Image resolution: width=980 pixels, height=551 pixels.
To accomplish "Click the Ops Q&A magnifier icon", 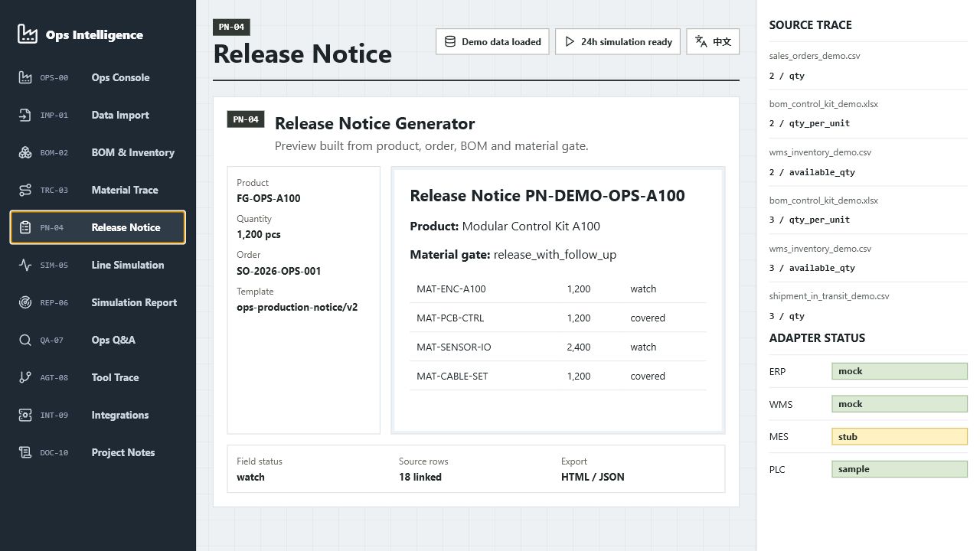I will 25,340.
